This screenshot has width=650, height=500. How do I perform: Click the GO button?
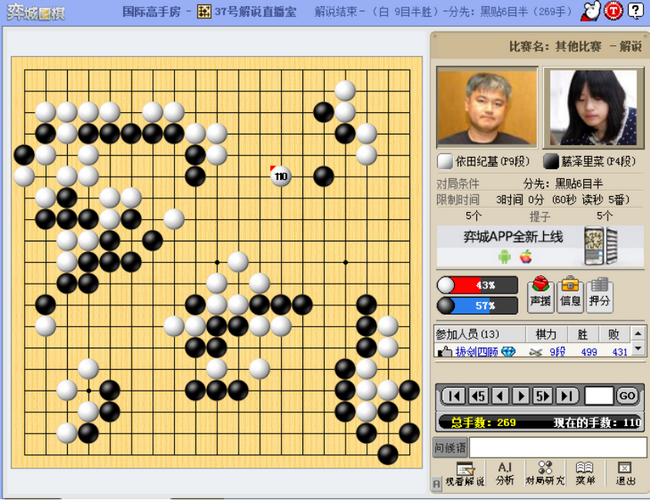(x=627, y=396)
